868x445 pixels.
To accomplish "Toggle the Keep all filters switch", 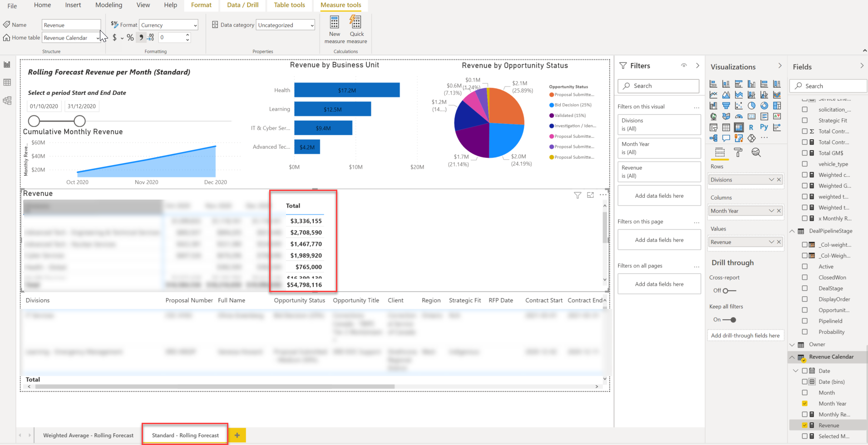I will click(729, 320).
